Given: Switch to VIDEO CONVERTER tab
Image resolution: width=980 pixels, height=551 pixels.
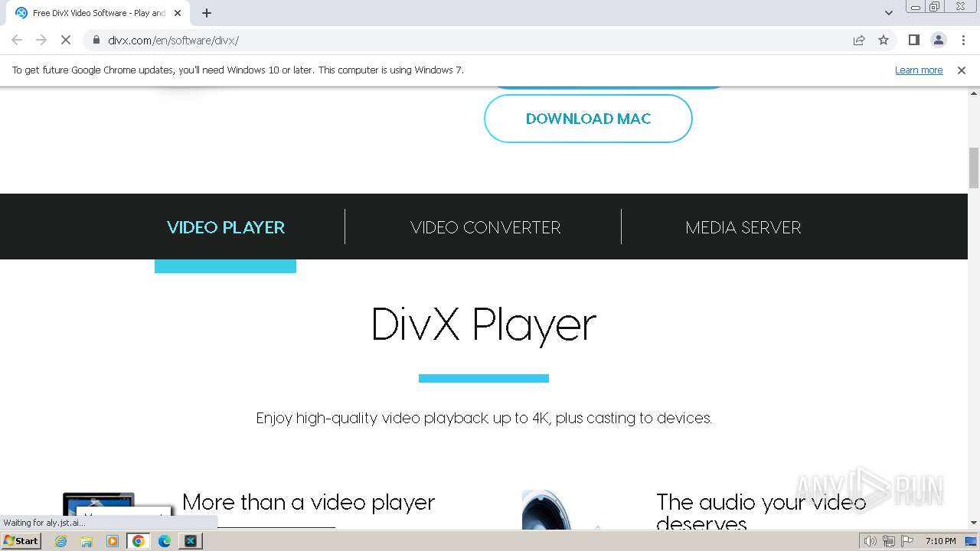Looking at the screenshot, I should [485, 227].
